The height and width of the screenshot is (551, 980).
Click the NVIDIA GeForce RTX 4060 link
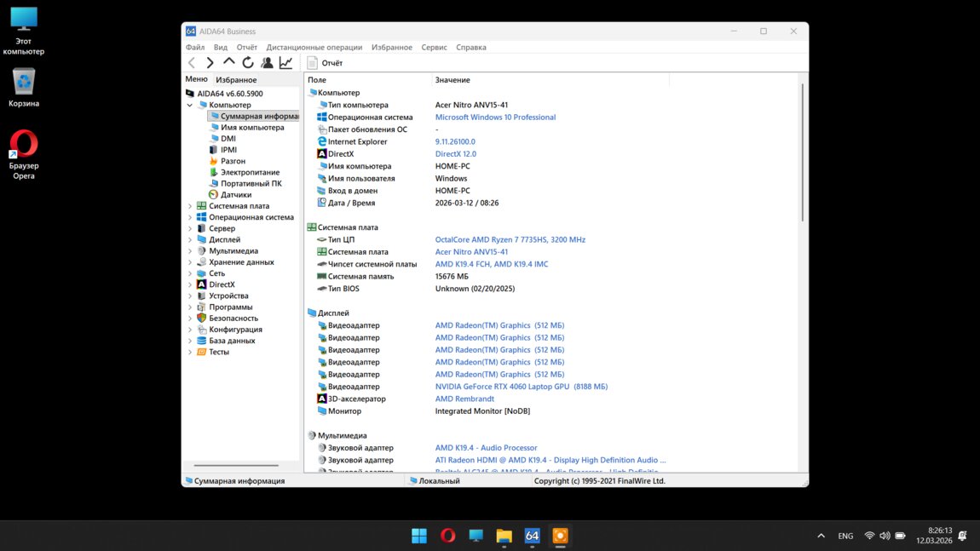(521, 387)
